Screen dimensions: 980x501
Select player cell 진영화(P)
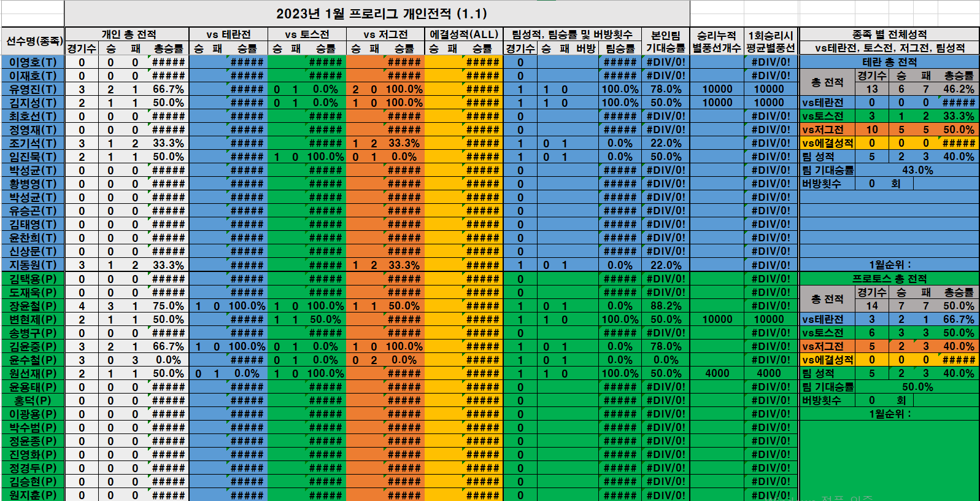[33, 454]
